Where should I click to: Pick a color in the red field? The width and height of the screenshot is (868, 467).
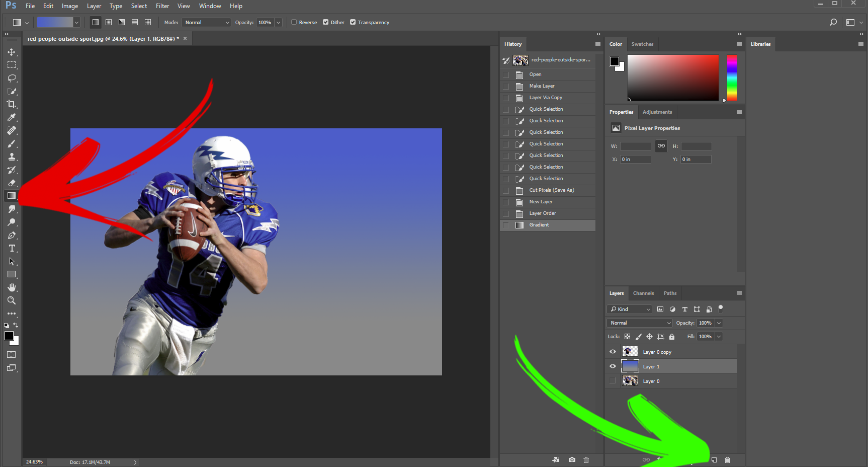[673, 77]
